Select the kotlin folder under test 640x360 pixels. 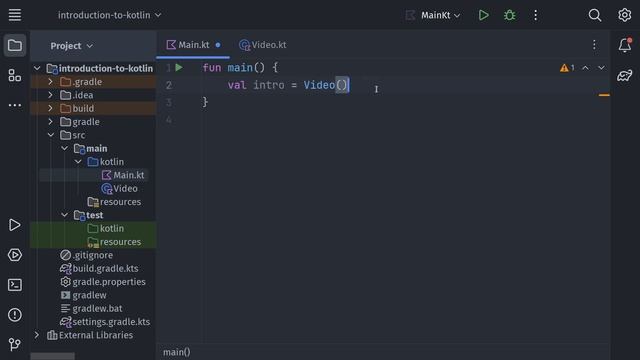pyautogui.click(x=106, y=228)
